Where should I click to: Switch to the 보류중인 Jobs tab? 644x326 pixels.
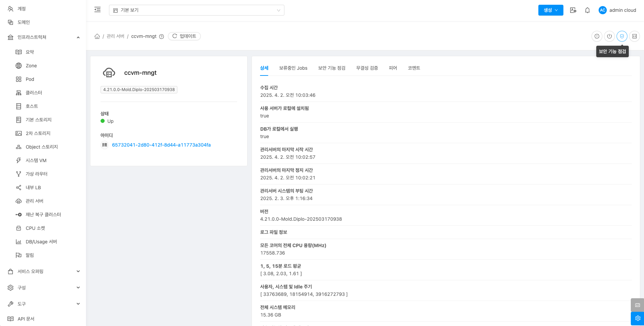point(293,68)
